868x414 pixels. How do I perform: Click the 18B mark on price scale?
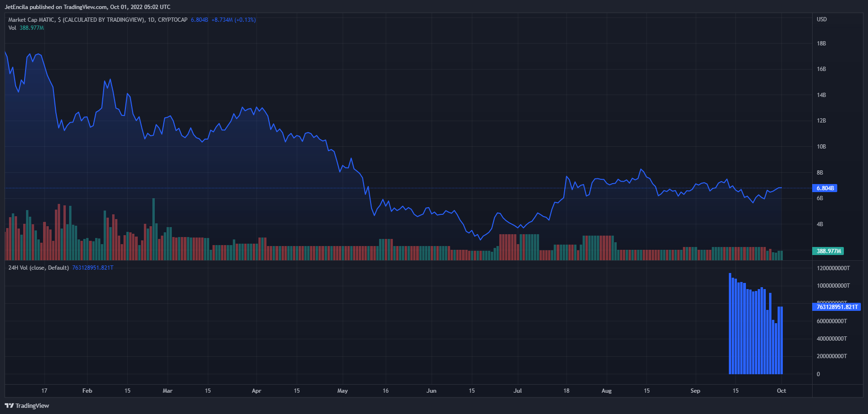821,44
